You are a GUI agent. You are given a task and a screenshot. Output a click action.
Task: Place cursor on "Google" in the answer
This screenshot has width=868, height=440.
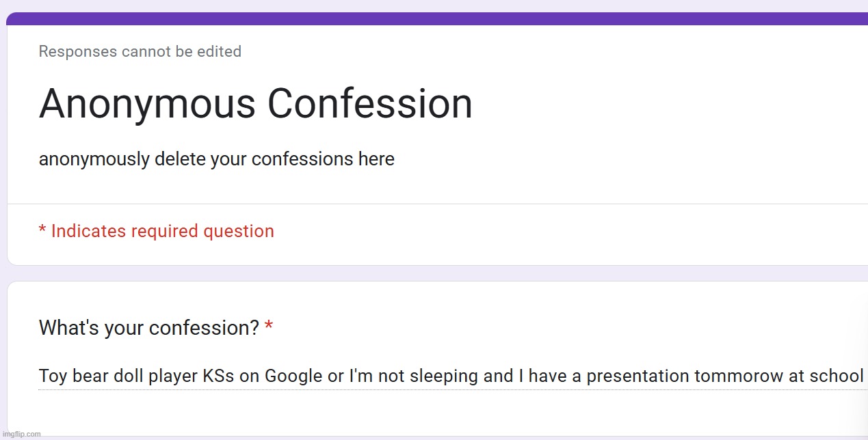click(x=293, y=376)
